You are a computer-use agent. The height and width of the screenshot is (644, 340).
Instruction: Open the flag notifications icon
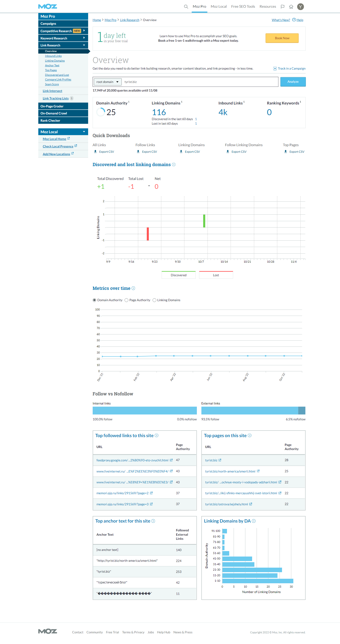[282, 7]
